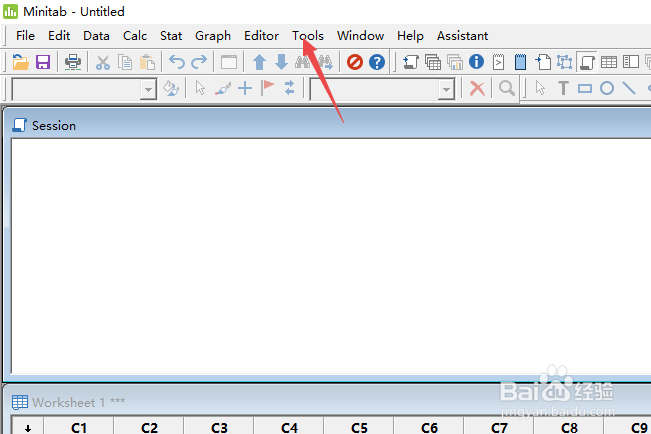
Task: Open the Tools menu
Action: [x=308, y=36]
